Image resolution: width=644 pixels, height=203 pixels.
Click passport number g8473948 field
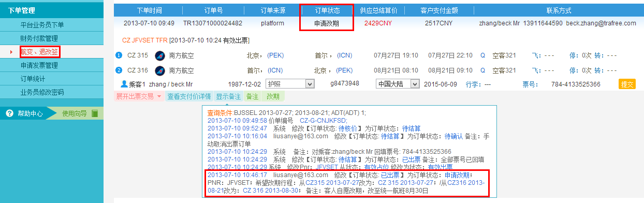[x=345, y=83]
